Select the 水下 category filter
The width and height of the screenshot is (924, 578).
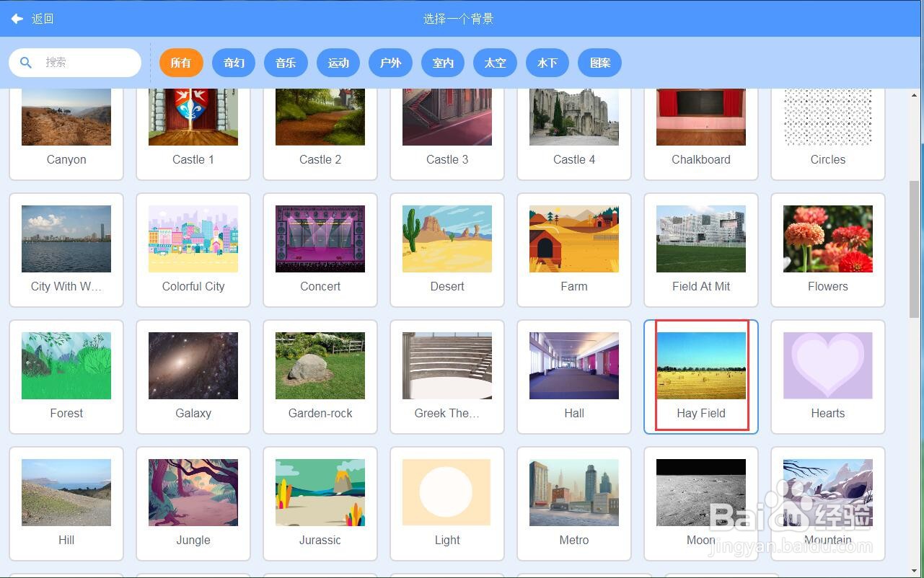click(x=547, y=63)
